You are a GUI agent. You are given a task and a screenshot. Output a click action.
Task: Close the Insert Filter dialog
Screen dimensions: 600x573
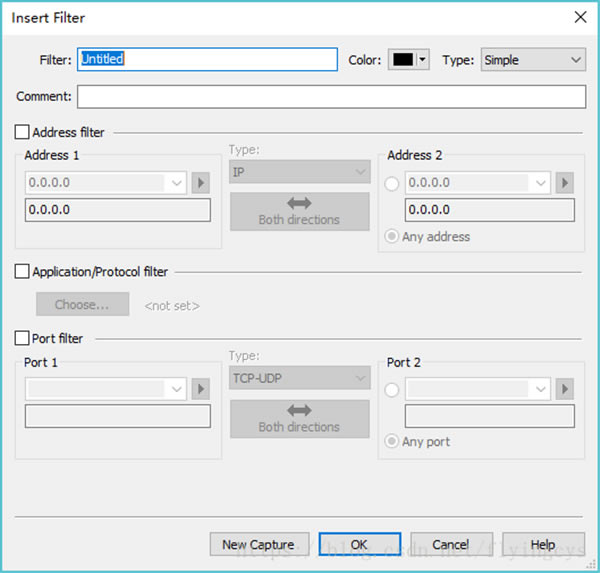coord(579,17)
